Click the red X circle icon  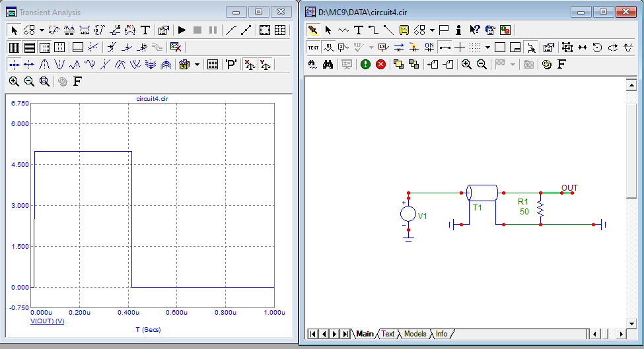click(381, 65)
